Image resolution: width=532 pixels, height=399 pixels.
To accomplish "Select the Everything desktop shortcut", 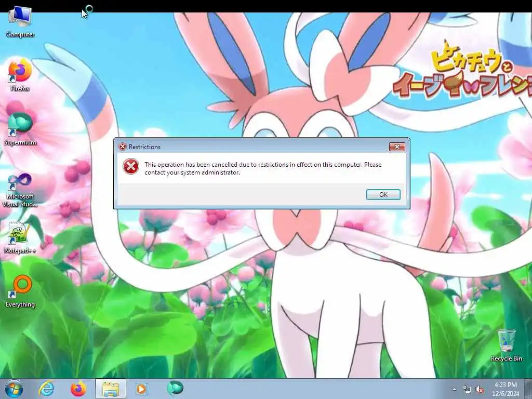I will pos(20,291).
